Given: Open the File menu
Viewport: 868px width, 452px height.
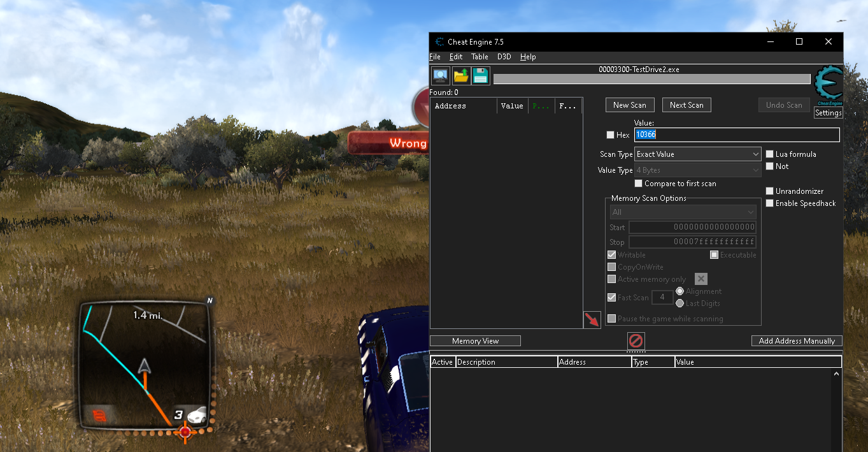Looking at the screenshot, I should [435, 57].
